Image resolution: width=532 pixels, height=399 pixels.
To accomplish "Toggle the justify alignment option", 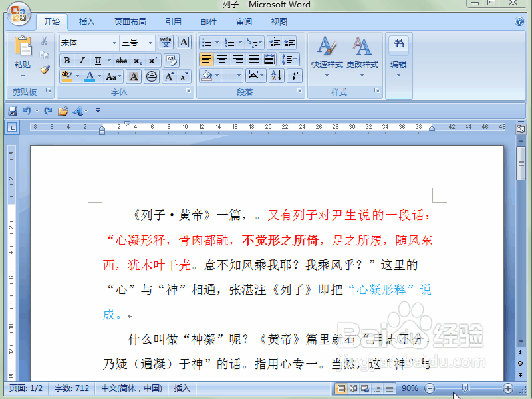I will (253, 59).
